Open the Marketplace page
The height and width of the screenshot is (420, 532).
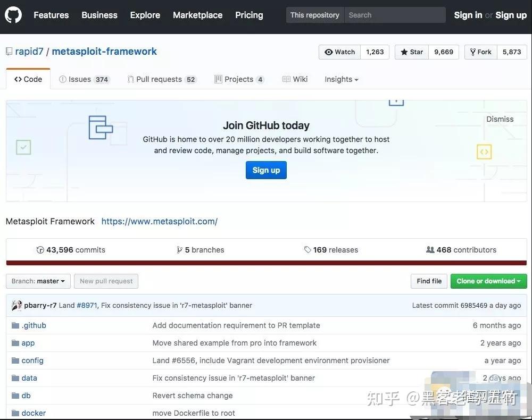[198, 15]
